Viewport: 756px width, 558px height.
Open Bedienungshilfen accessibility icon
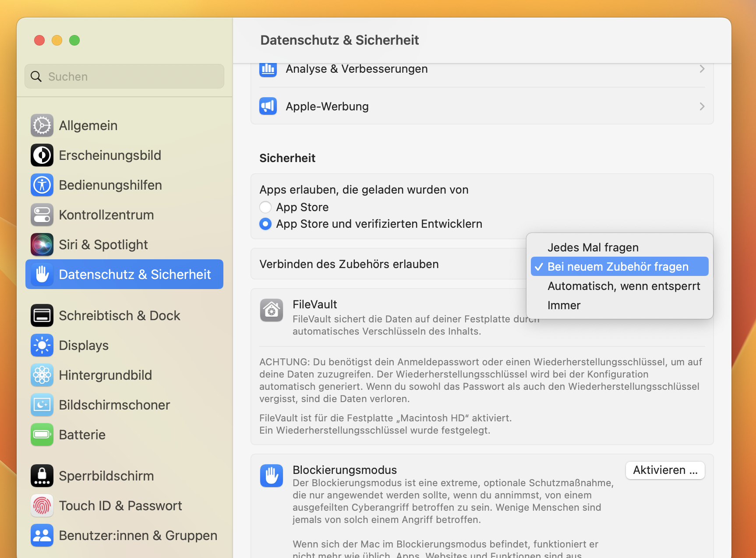(42, 185)
